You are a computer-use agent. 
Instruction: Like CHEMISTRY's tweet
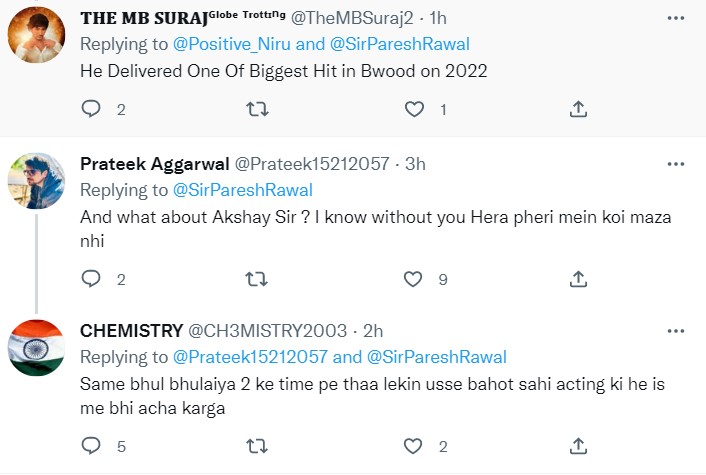(415, 446)
